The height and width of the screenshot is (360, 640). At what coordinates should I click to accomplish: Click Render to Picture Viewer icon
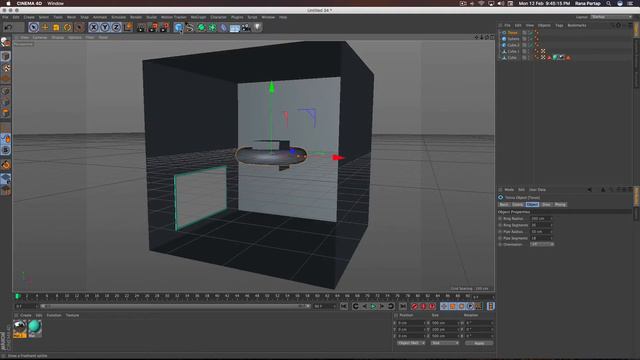tap(153, 27)
